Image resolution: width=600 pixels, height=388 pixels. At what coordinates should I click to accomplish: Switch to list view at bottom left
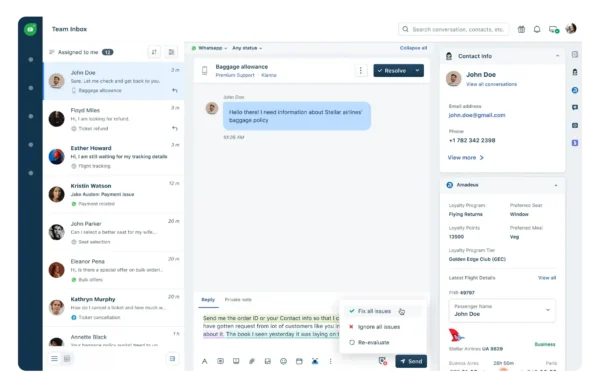pyautogui.click(x=54, y=359)
